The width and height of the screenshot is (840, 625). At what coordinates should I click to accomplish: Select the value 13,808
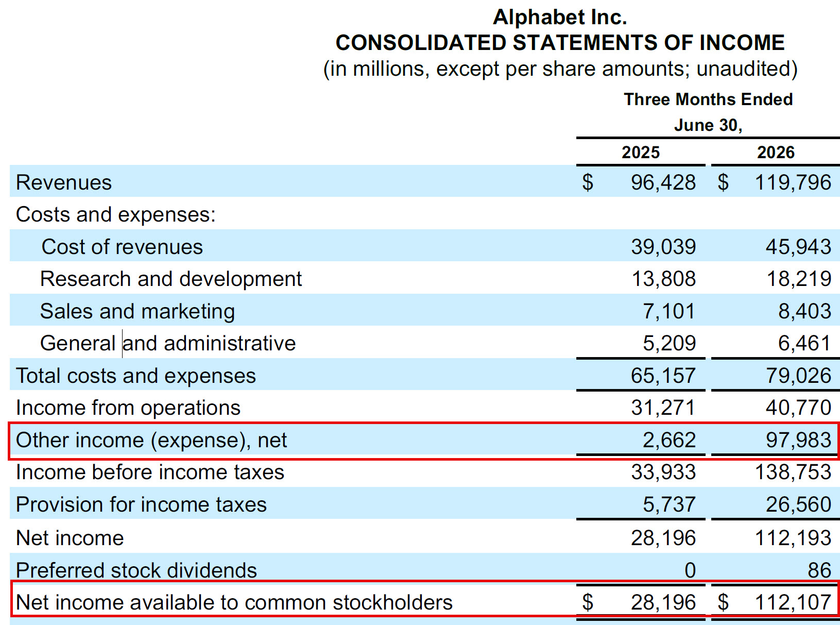pos(663,279)
